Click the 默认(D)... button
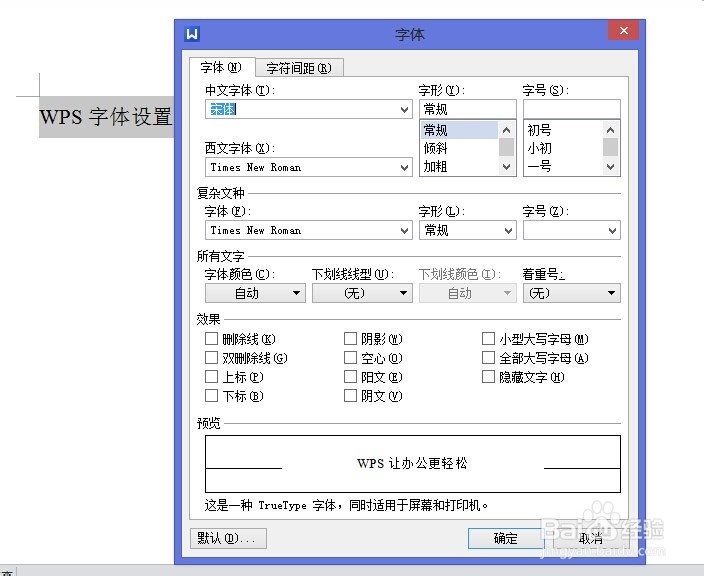The image size is (704, 576). pyautogui.click(x=228, y=538)
